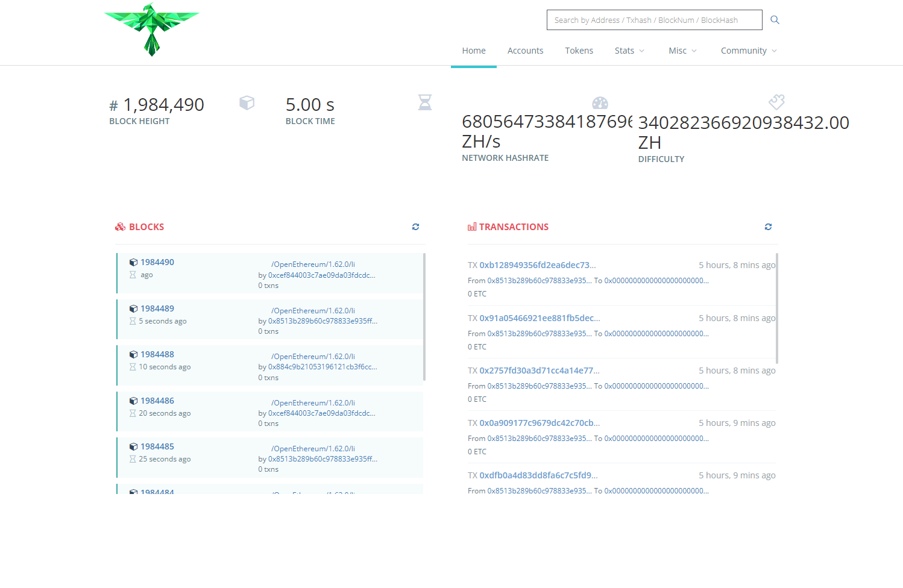Expand the Stats dropdown menu
Screen dimensions: 903x588
click(x=629, y=51)
